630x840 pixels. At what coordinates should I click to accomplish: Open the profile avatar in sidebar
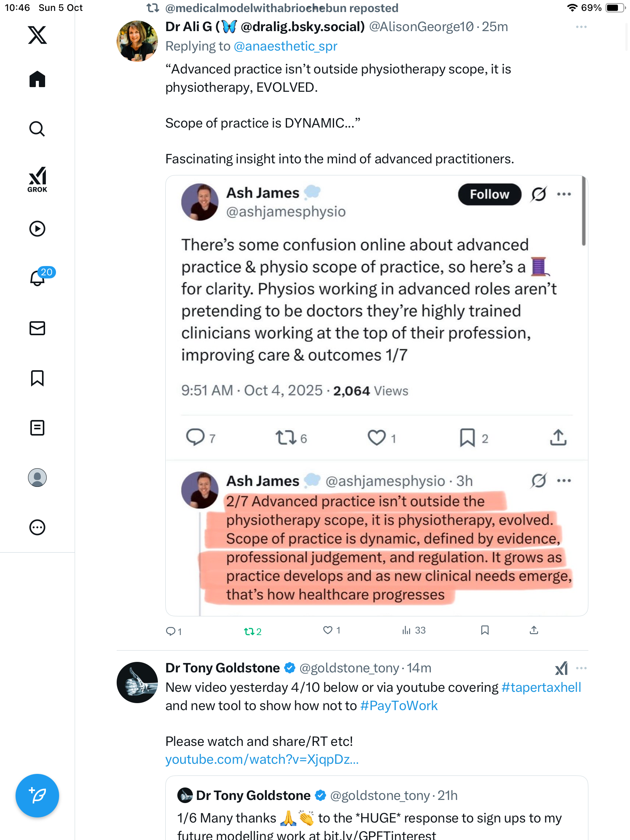click(x=37, y=478)
